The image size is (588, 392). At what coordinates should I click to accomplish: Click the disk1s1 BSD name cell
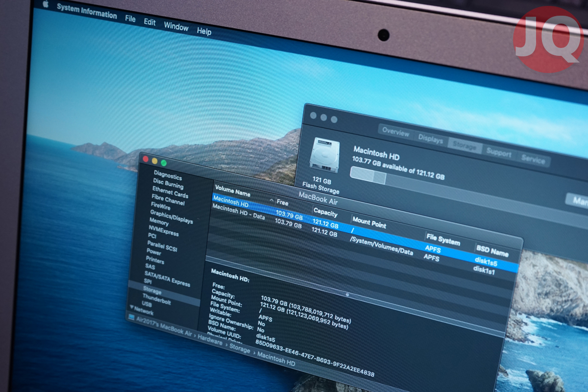click(484, 270)
